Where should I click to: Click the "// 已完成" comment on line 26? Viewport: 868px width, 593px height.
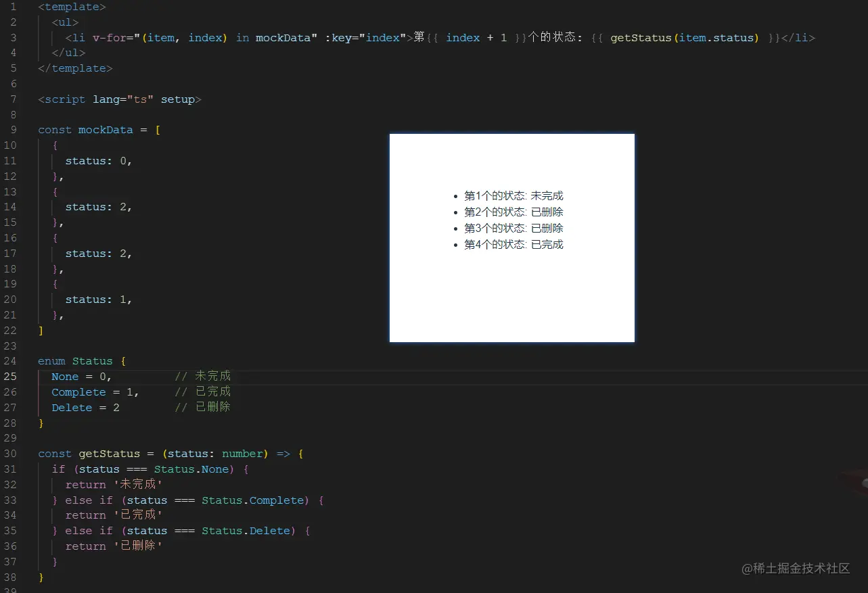click(202, 392)
